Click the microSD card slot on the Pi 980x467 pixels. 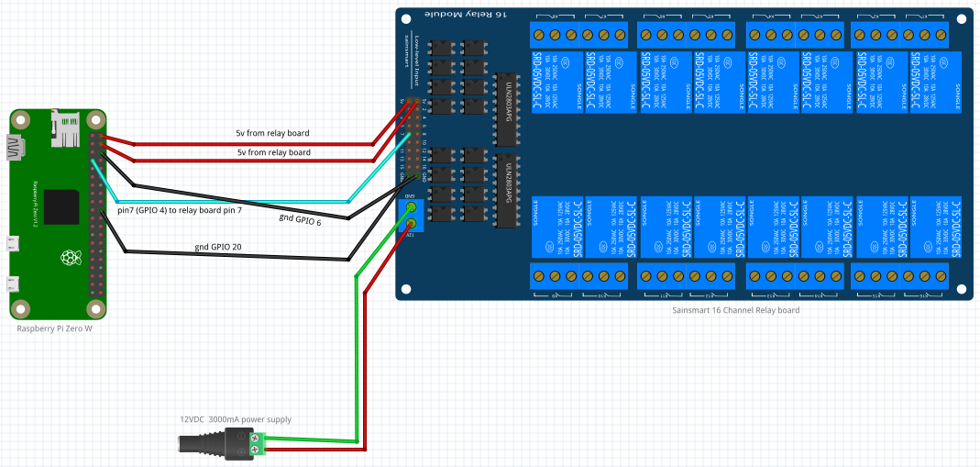[x=64, y=128]
